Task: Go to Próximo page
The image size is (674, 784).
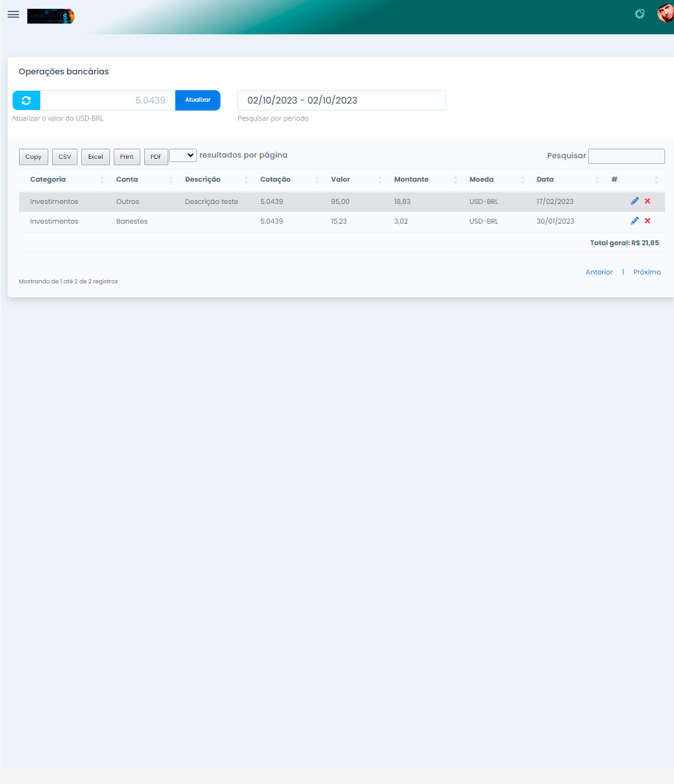Action: click(647, 272)
